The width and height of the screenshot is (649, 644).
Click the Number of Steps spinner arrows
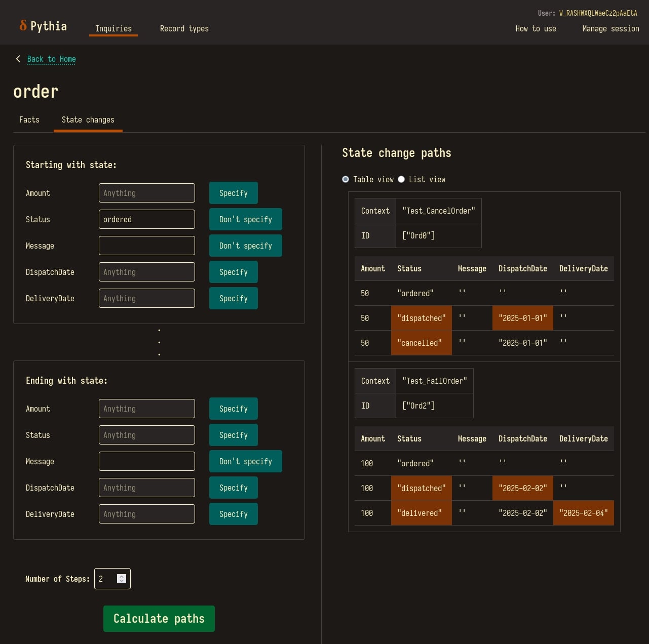point(122,579)
